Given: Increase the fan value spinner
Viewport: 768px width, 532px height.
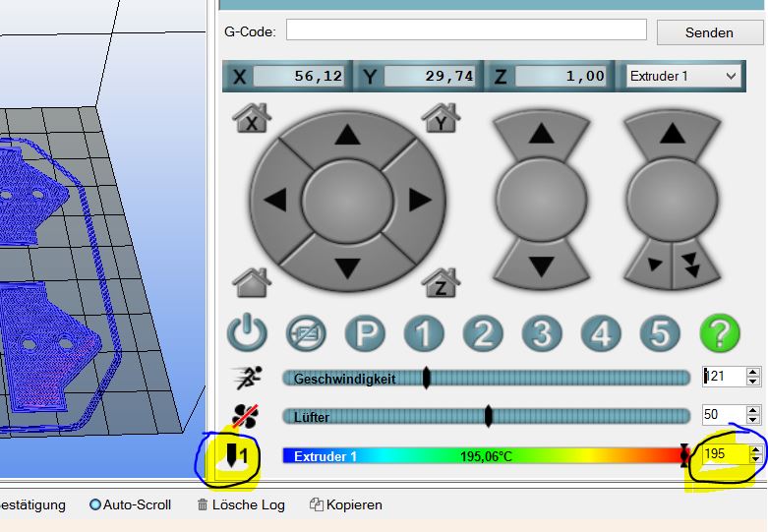Looking at the screenshot, I should coord(754,411).
